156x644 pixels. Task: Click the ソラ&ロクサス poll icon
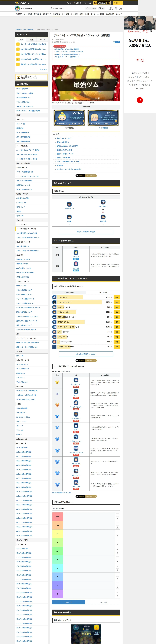tap(54, 312)
